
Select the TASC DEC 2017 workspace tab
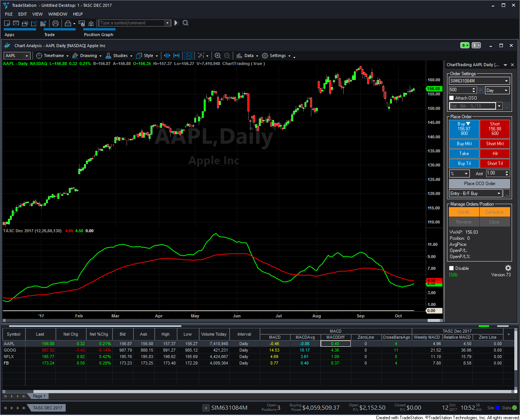48,408
